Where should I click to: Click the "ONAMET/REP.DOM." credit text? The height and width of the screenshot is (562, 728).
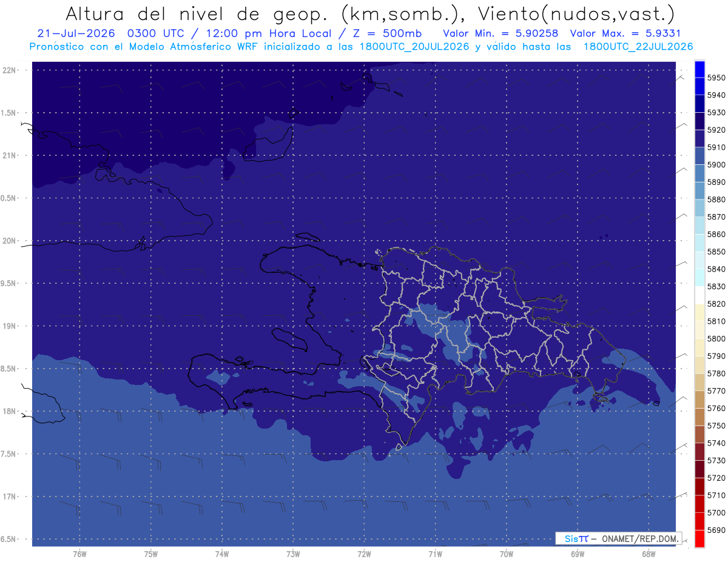tap(639, 538)
